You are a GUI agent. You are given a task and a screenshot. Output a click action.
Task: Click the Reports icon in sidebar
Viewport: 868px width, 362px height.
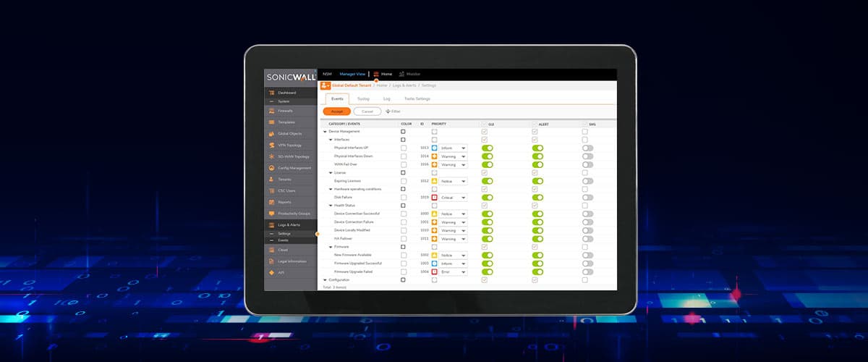pos(271,202)
